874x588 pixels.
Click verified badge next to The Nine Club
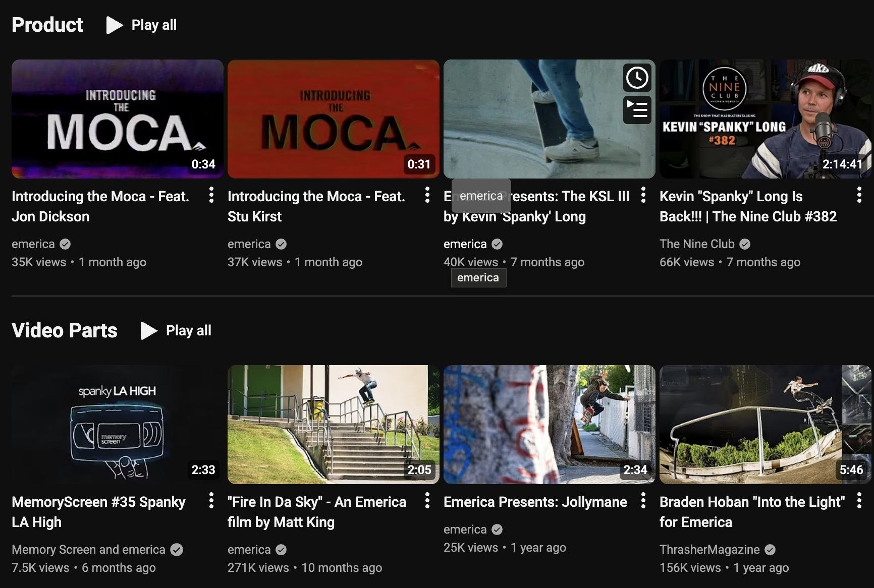(745, 244)
